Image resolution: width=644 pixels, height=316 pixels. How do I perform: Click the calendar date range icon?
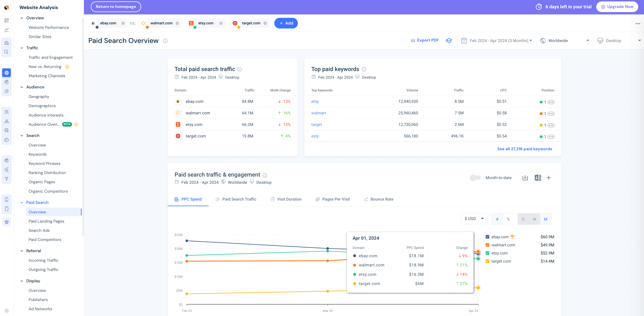pyautogui.click(x=464, y=41)
